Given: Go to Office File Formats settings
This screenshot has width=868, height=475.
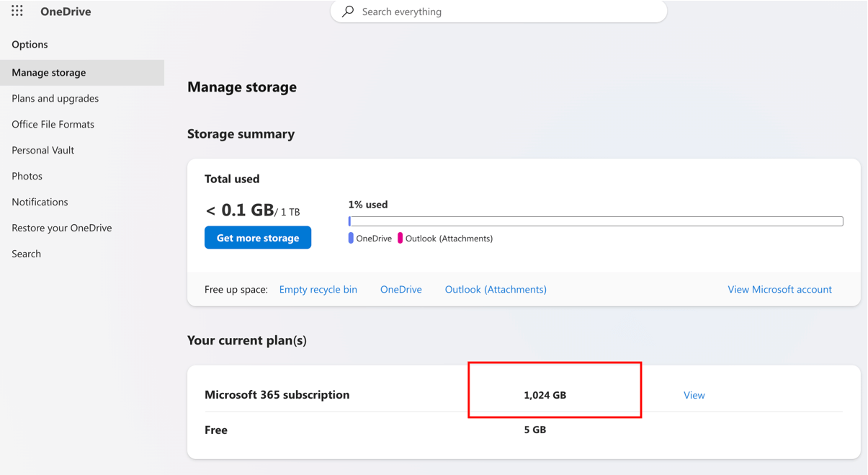Looking at the screenshot, I should (53, 124).
